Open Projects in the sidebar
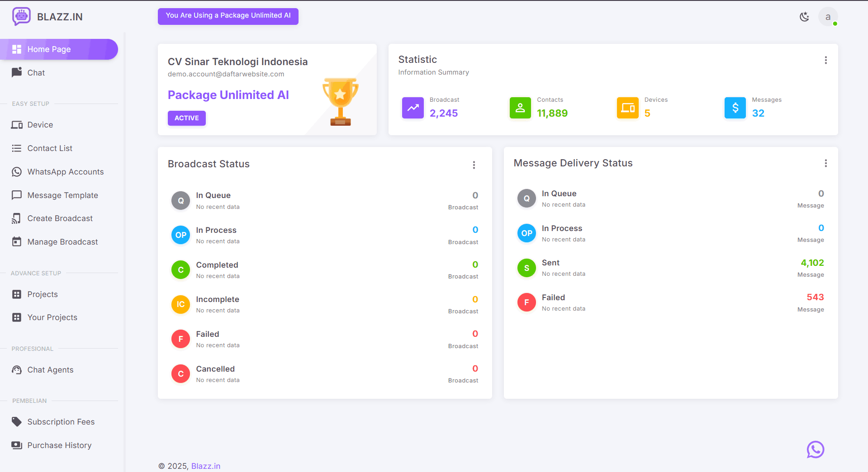Image resolution: width=868 pixels, height=472 pixels. 59,294
